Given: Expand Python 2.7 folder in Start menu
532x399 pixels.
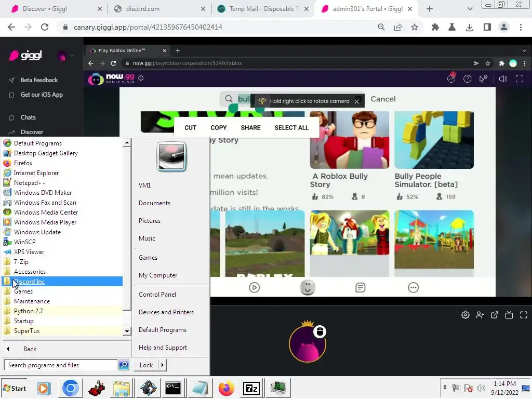Looking at the screenshot, I should tap(62, 311).
